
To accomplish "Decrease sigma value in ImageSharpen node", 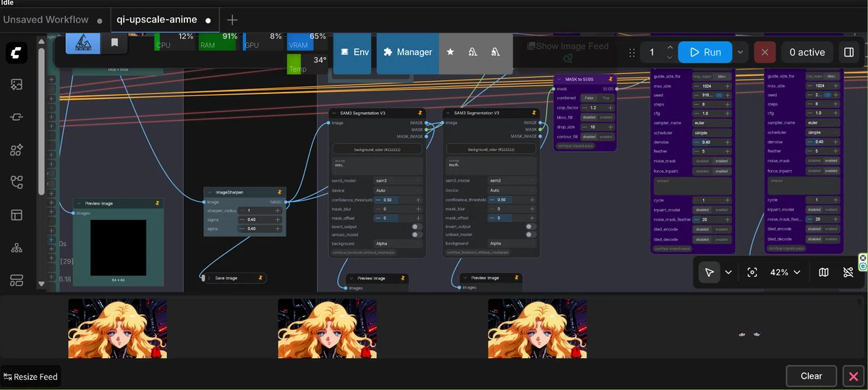I will tap(242, 219).
